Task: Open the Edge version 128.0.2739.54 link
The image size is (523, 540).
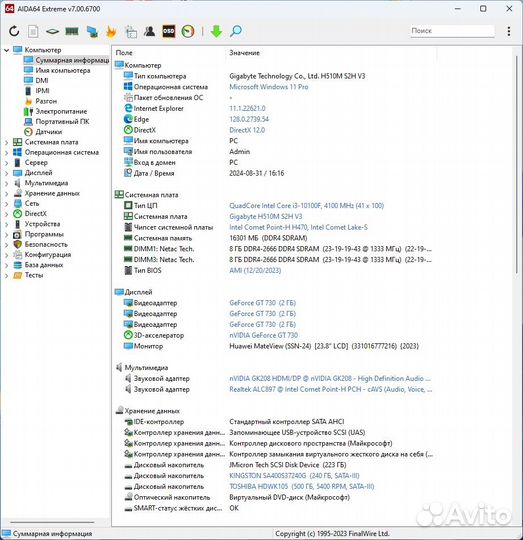Action: click(x=249, y=120)
